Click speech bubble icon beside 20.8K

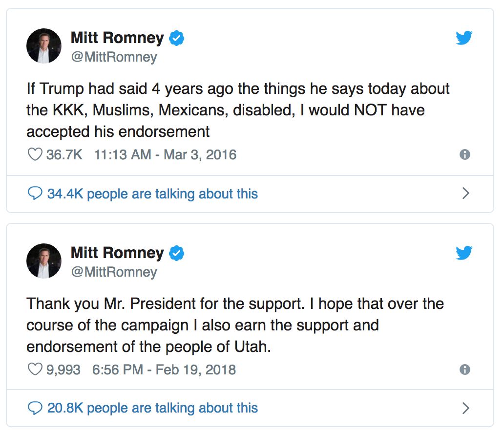pos(35,408)
